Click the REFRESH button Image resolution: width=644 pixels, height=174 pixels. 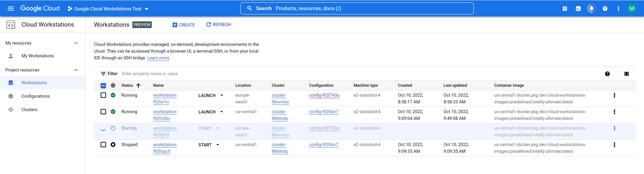click(x=219, y=25)
